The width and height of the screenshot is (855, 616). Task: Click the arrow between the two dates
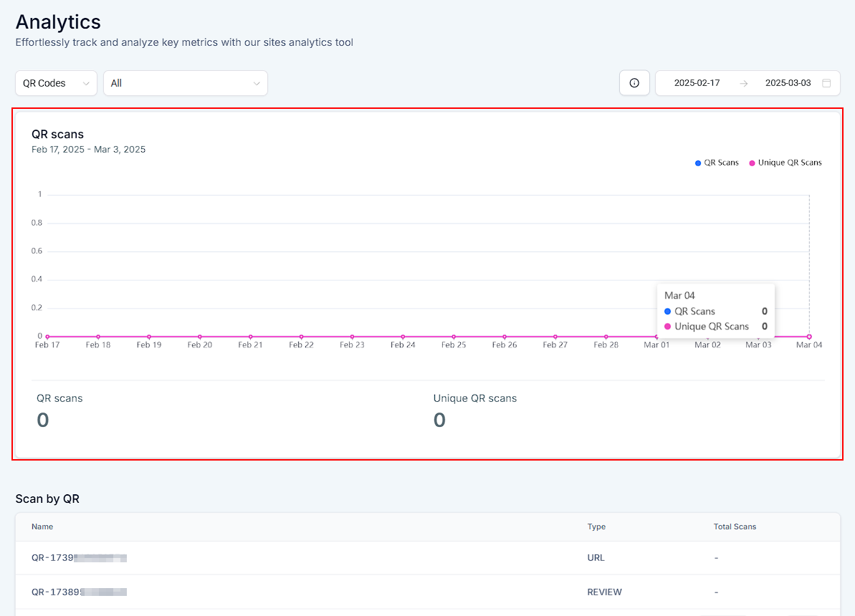[x=744, y=83]
